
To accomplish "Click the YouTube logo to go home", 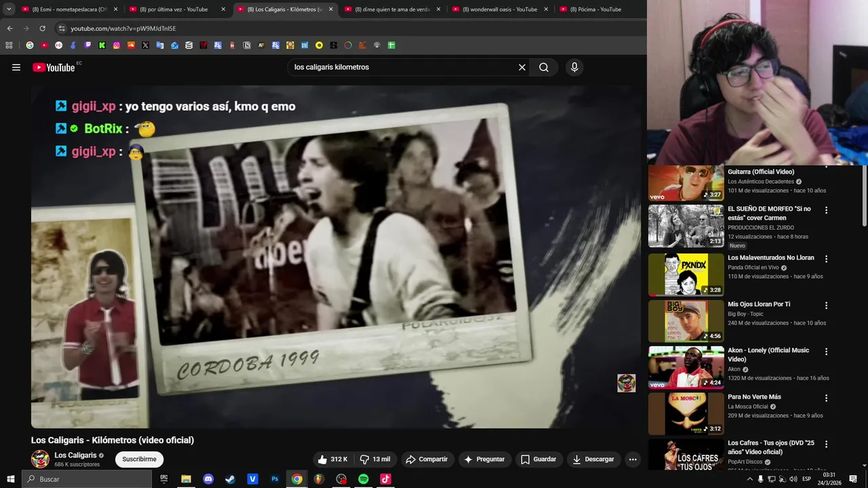I will point(54,67).
